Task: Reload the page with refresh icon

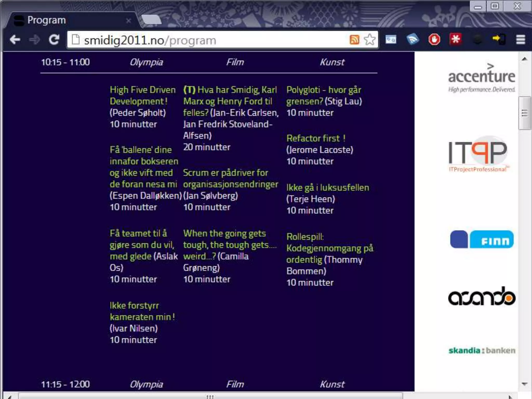Action: (54, 40)
